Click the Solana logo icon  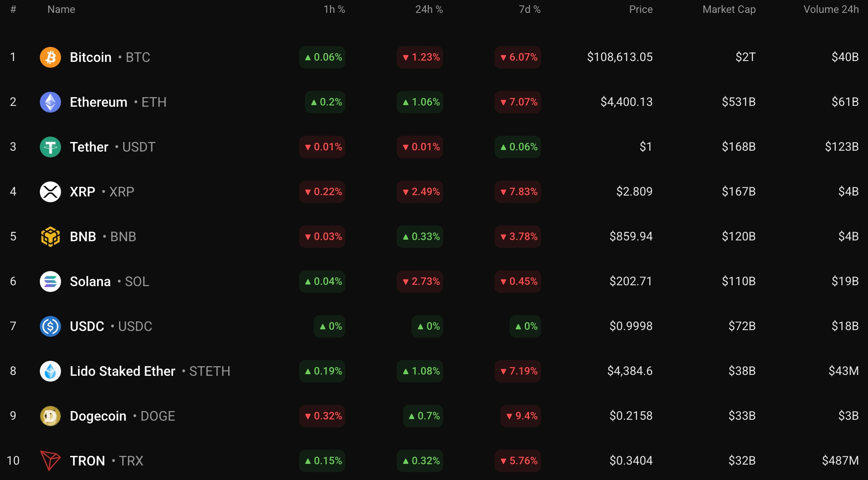click(50, 282)
